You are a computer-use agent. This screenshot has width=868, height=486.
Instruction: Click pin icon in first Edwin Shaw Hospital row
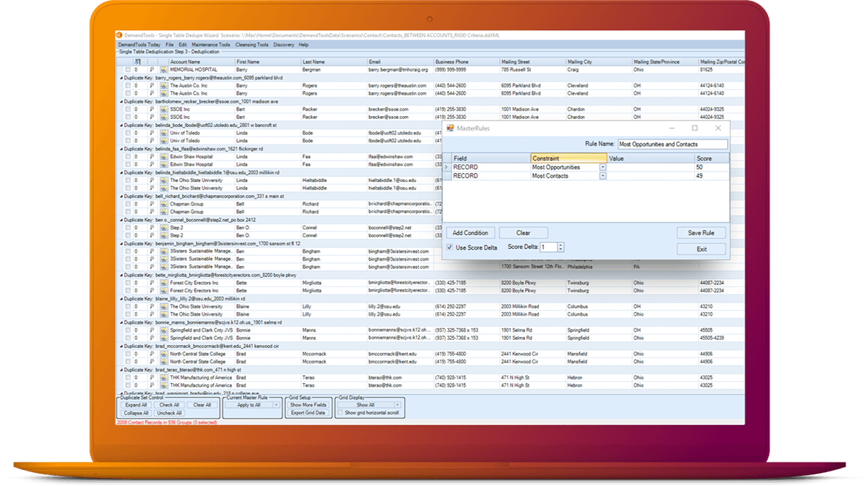(x=152, y=156)
